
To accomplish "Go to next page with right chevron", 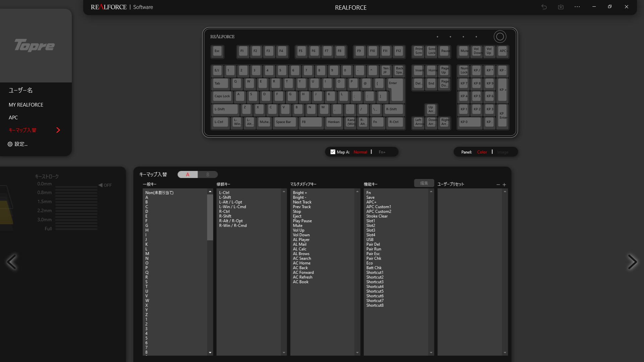I will [x=632, y=262].
